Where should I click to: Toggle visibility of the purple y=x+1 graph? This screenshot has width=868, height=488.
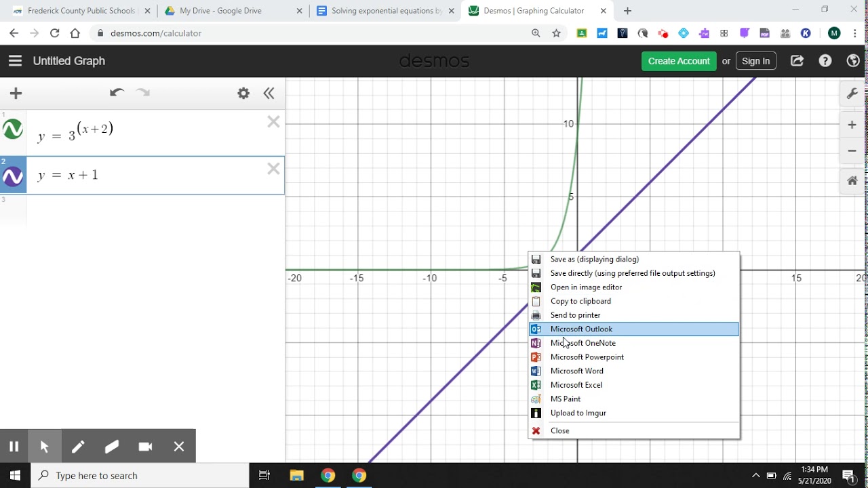click(13, 177)
